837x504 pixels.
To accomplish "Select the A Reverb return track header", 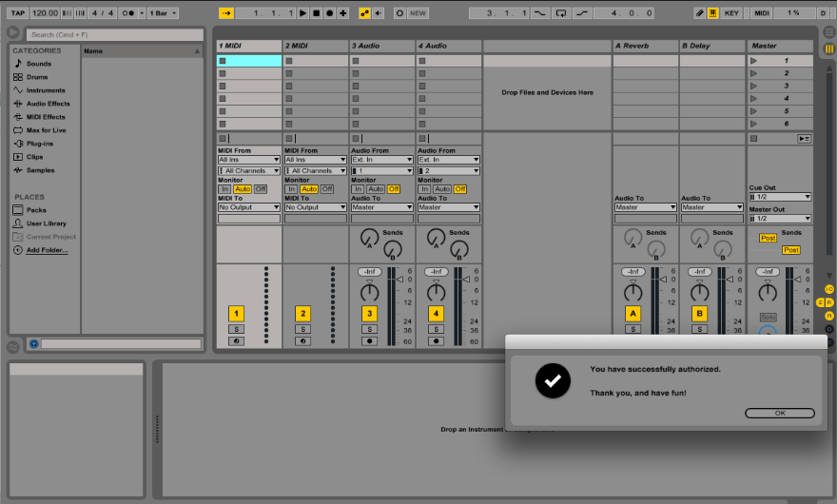I will (x=646, y=46).
